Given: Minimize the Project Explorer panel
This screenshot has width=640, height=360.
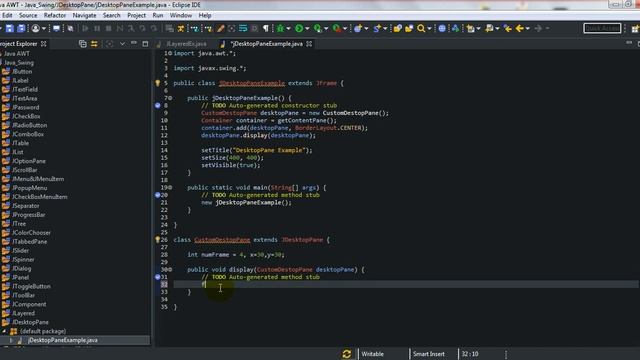Looking at the screenshot, I should (x=133, y=43).
